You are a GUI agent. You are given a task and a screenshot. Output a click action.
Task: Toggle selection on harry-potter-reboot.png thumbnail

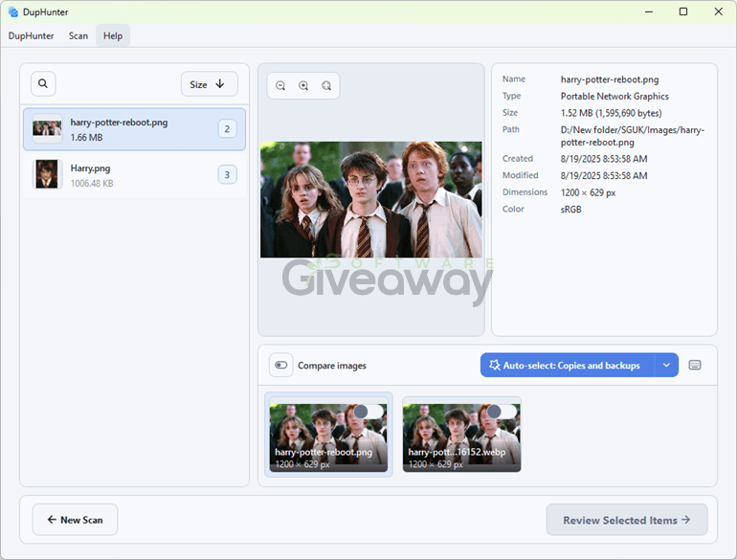coord(368,412)
